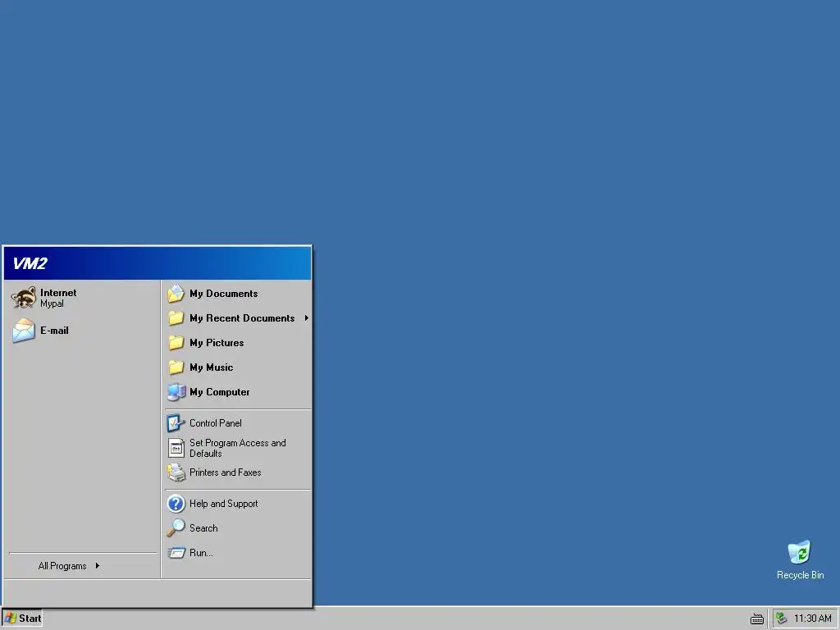Click the My Documents folder icon
The image size is (840, 630).
(176, 294)
